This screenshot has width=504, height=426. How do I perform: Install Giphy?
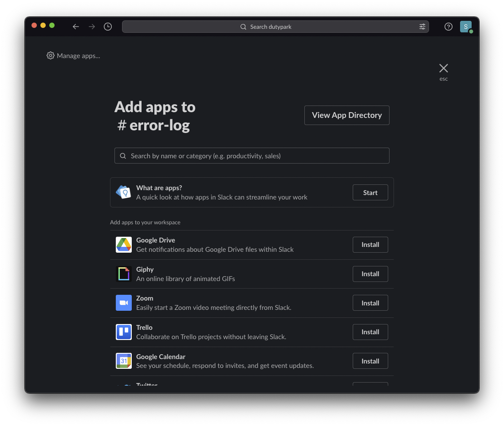[370, 274]
